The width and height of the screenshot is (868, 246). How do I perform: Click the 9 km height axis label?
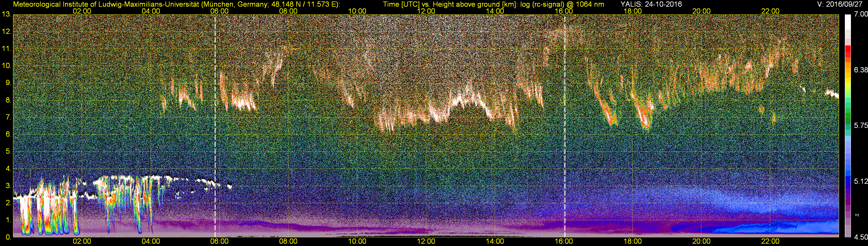click(x=8, y=83)
